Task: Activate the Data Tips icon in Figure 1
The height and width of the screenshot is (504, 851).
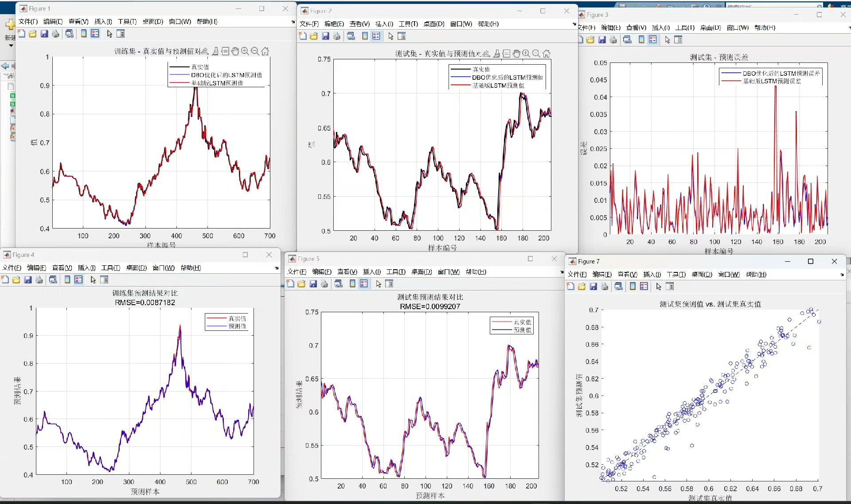Action: (x=225, y=51)
